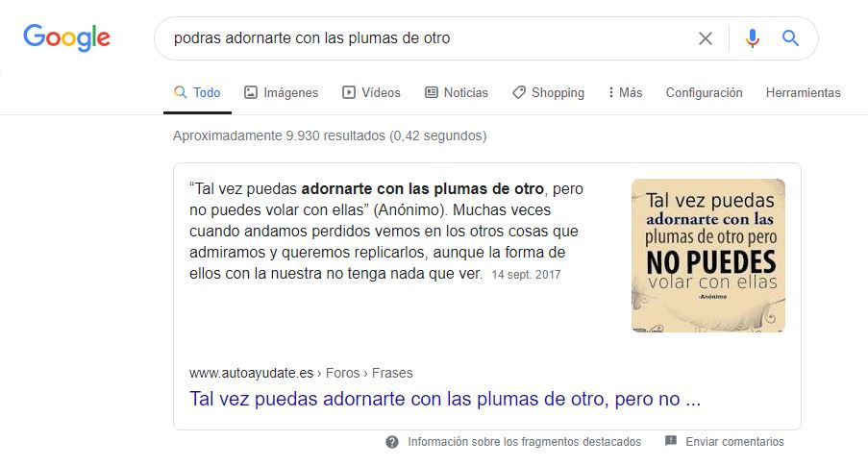This screenshot has height=466, width=868.
Task: Click the Shopping tag icon
Action: click(x=519, y=92)
